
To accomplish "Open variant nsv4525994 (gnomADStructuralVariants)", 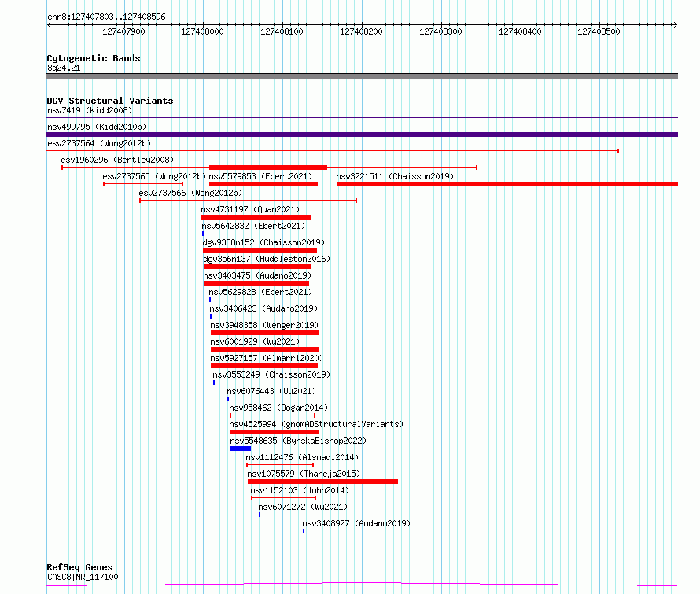I will coord(316,424).
